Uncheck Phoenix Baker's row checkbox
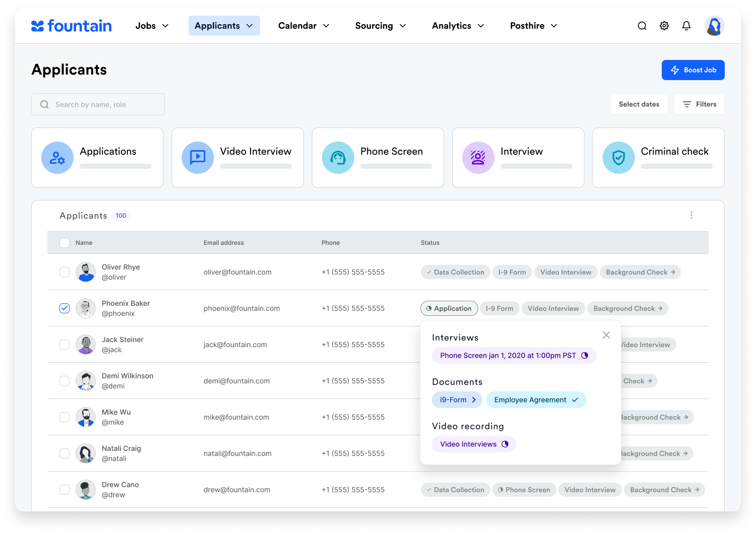The width and height of the screenshot is (756, 534). click(65, 308)
